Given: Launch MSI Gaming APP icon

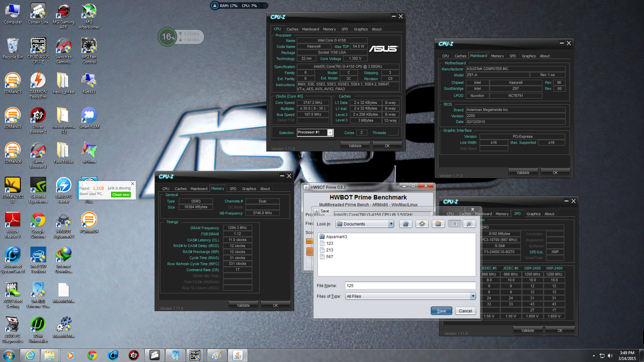Looking at the screenshot, I should tap(63, 16).
